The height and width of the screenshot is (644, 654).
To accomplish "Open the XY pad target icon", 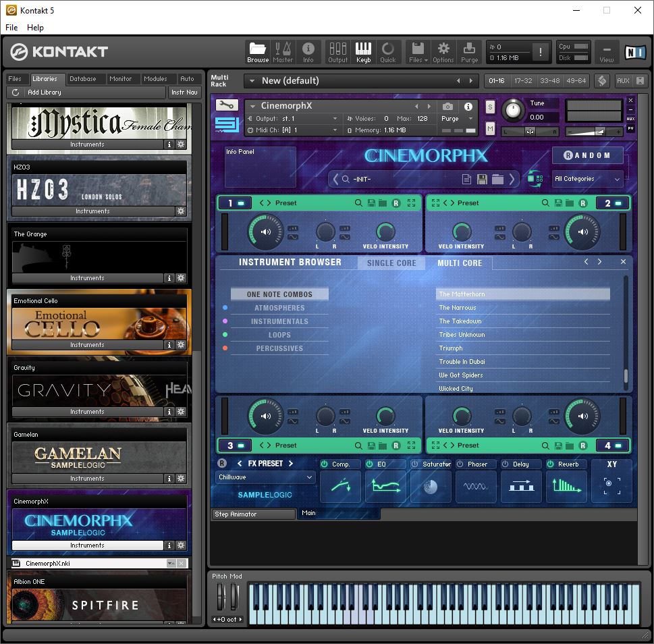I will point(611,486).
